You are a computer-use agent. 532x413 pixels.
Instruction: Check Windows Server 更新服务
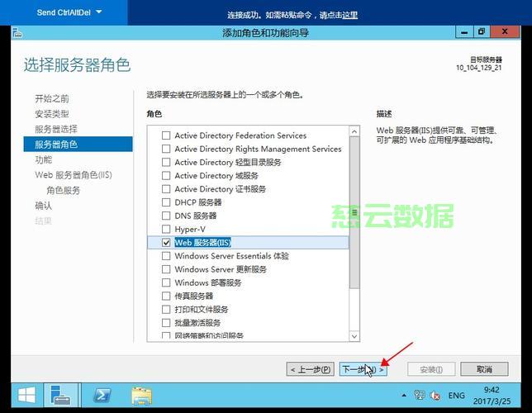(x=166, y=269)
